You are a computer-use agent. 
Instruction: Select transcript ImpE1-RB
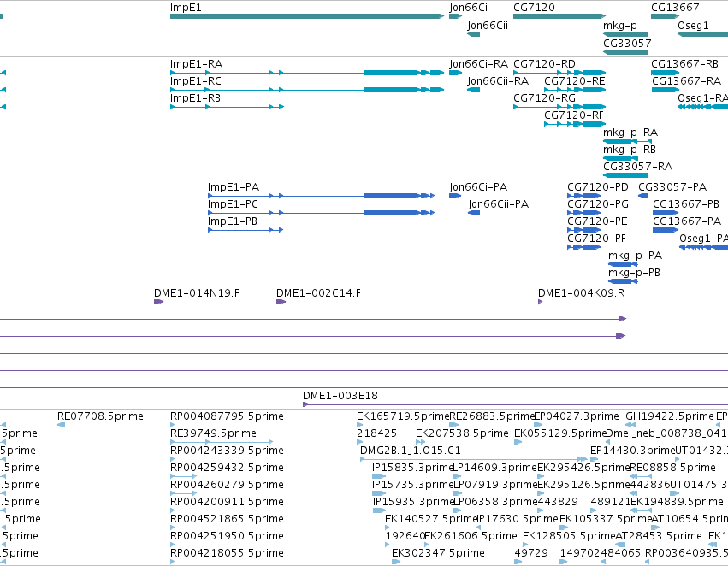pos(227,107)
